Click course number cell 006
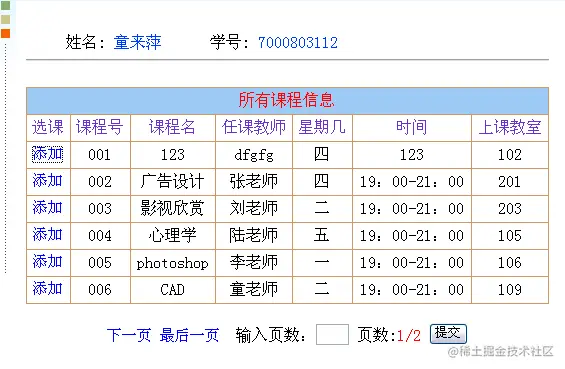Screen dimensions: 565x369 click(x=100, y=290)
